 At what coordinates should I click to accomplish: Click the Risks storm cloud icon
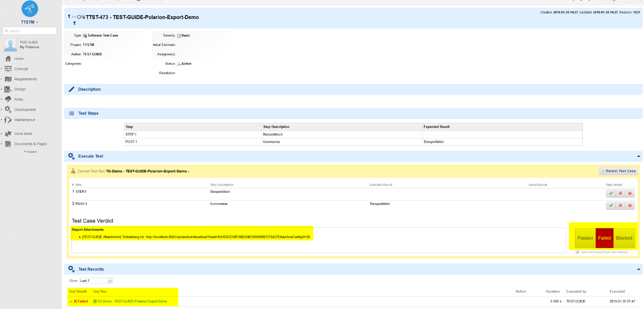coord(8,100)
